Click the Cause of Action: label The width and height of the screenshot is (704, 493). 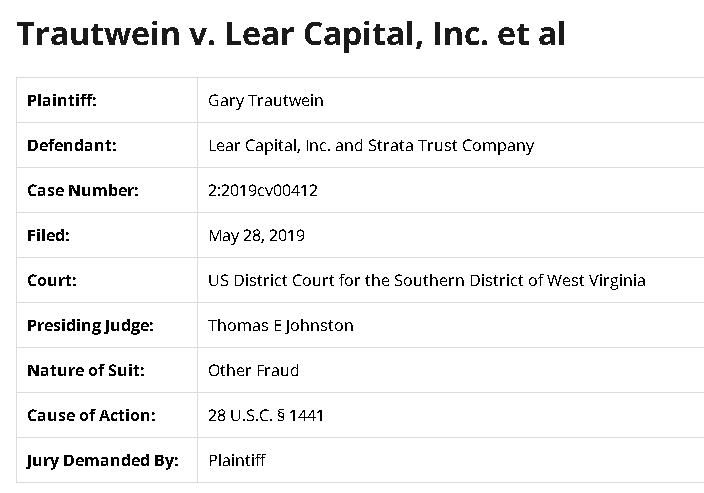click(91, 415)
